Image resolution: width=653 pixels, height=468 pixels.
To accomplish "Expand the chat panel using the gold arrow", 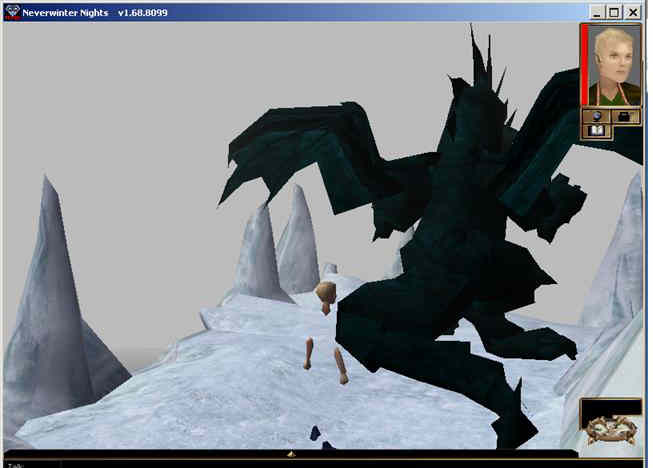I will 292,454.
